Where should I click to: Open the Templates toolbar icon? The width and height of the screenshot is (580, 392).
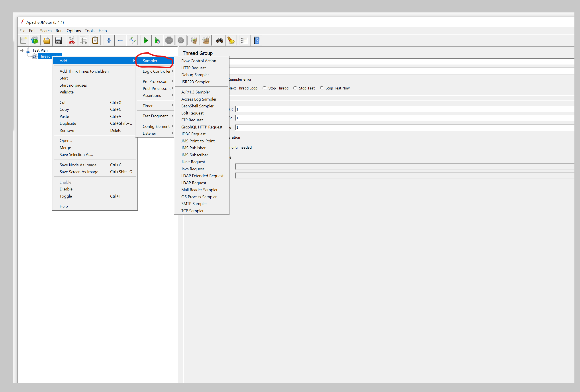35,40
